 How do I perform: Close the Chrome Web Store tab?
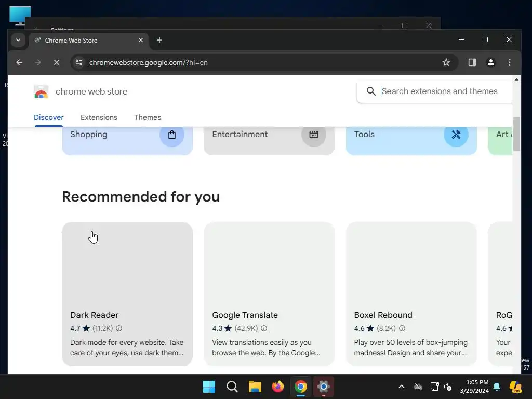141,41
